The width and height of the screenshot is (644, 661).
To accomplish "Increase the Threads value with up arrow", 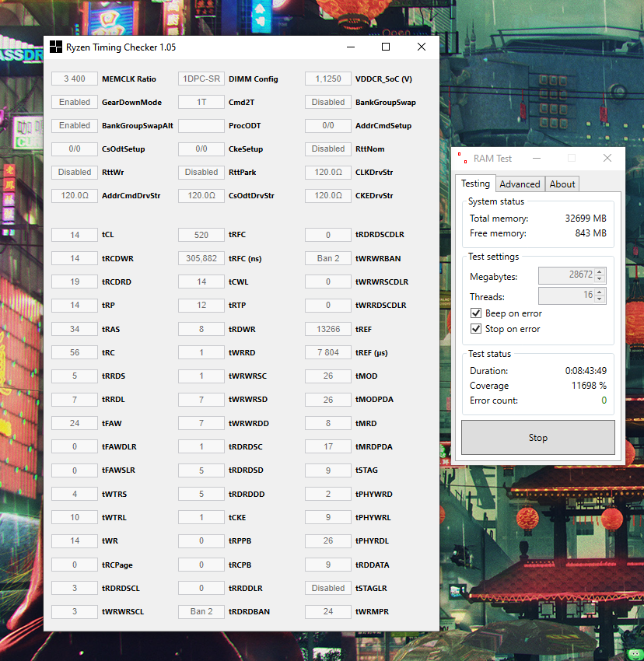I will click(x=600, y=292).
